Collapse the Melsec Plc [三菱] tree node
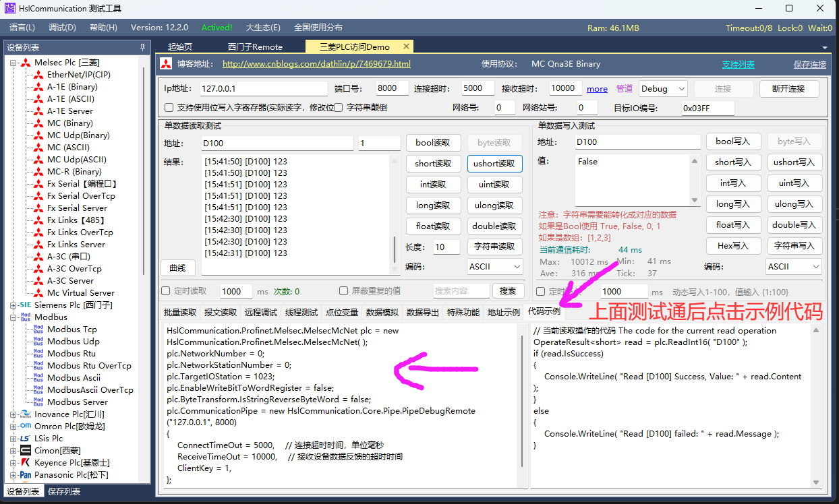 (x=13, y=63)
